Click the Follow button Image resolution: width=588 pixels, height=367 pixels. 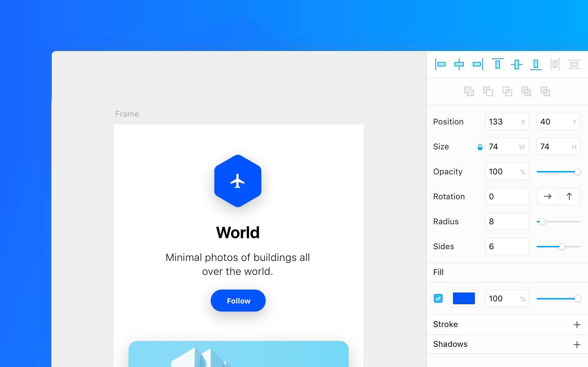click(238, 301)
